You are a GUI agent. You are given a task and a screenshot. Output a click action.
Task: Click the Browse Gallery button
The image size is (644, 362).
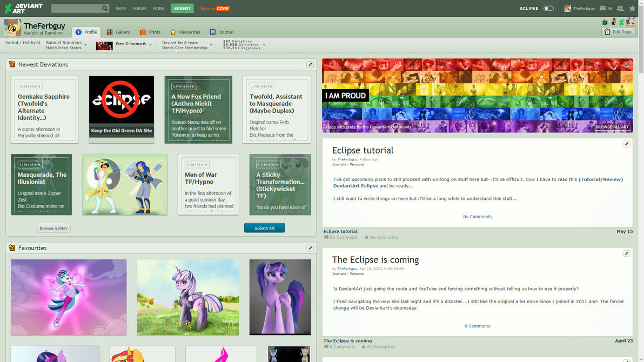point(53,228)
